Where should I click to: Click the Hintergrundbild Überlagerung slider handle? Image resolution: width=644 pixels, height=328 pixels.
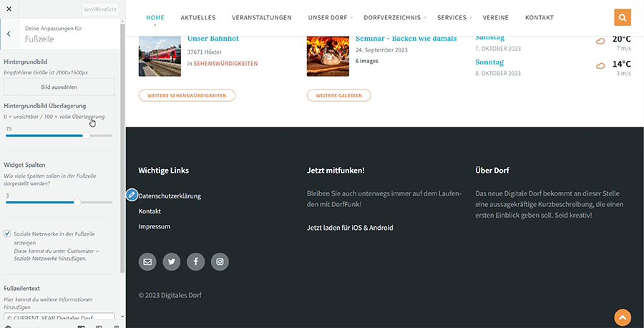[87, 135]
